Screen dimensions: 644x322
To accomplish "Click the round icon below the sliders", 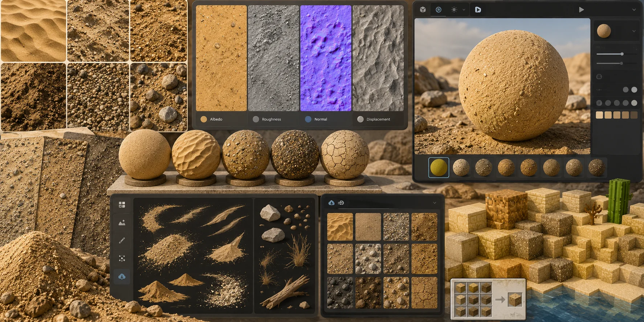I will click(599, 77).
